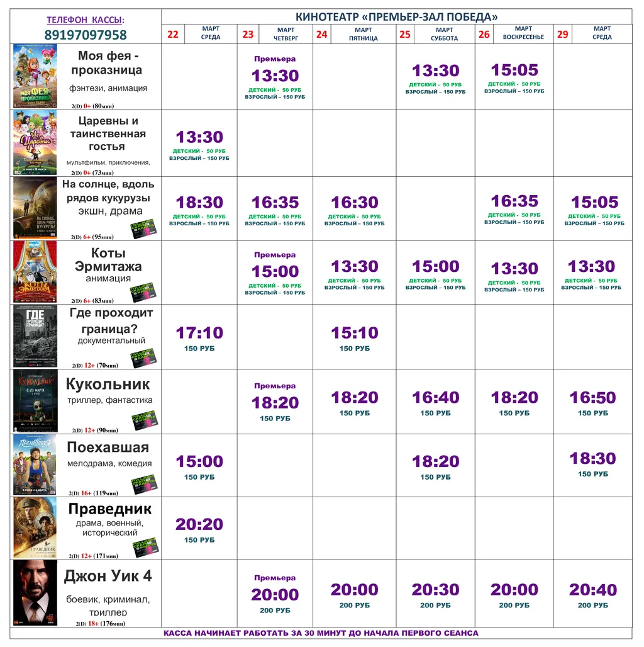The height and width of the screenshot is (647, 644).
Task: Click Pushkin card badge in На солнце row
Action: (x=143, y=228)
